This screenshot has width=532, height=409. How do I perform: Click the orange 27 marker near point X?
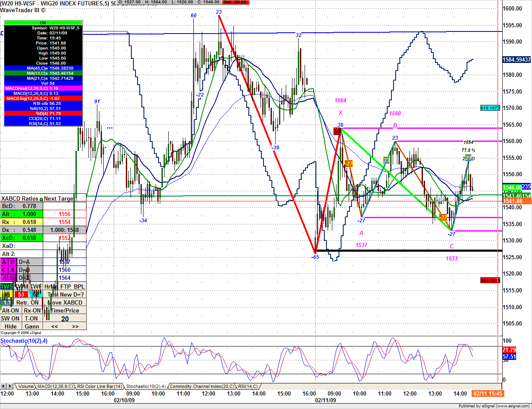point(349,164)
